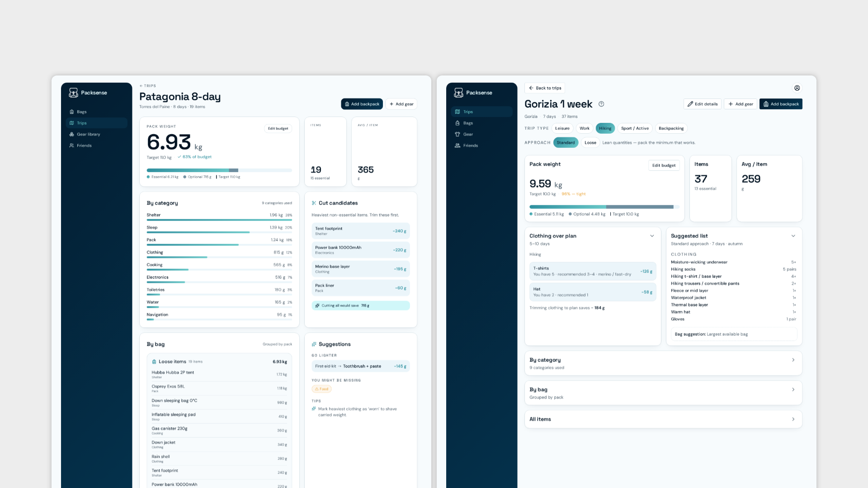Click the Shelter category bar
Image resolution: width=868 pixels, height=488 pixels.
point(219,220)
